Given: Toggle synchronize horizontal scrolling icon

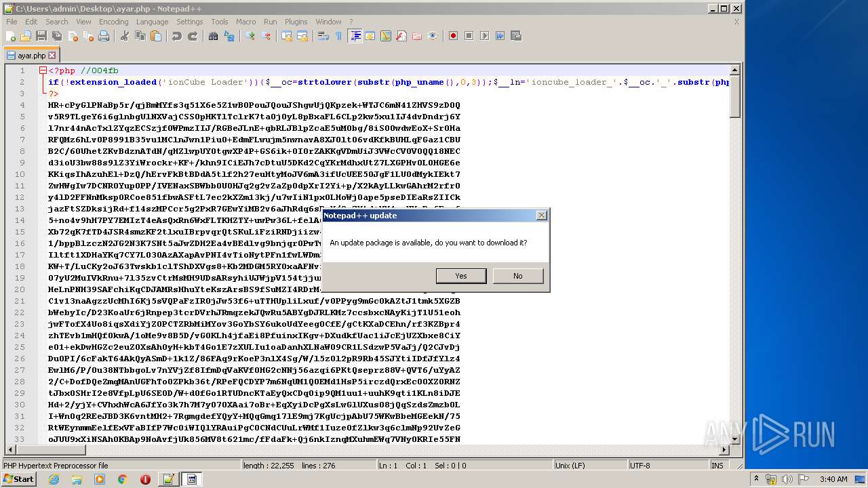Looking at the screenshot, I should pyautogui.click(x=302, y=36).
